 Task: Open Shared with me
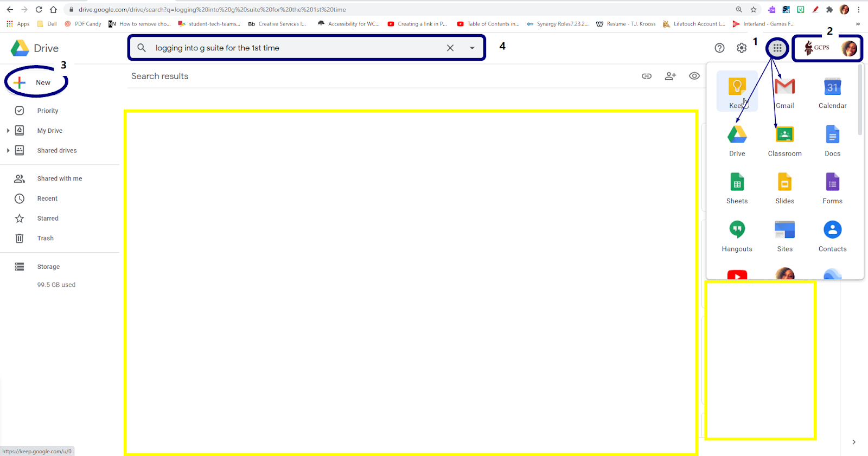coord(59,178)
